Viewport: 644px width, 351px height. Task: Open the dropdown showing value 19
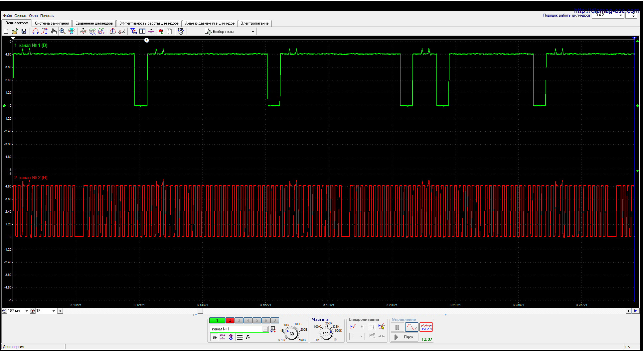pyautogui.click(x=54, y=311)
